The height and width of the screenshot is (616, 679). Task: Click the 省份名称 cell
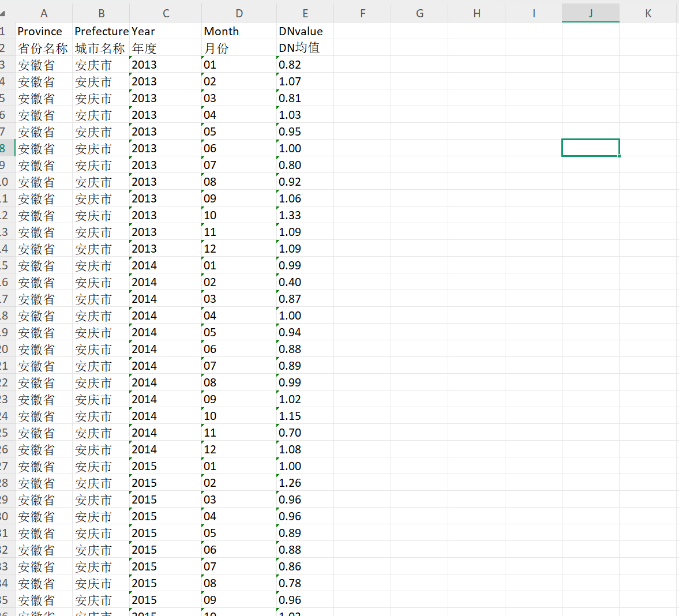click(44, 48)
